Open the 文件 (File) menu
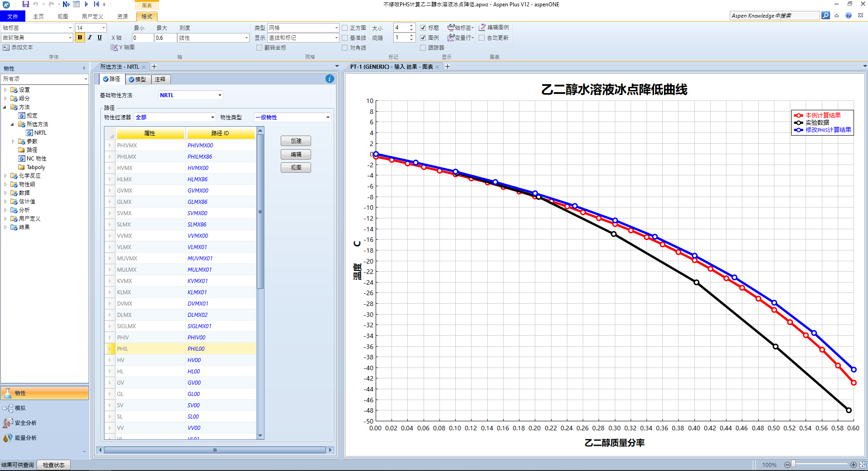Screen dimensions: 868x471 coord(13,16)
